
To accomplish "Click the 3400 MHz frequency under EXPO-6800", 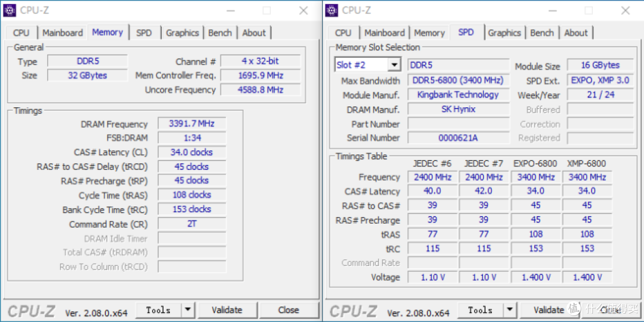I will (535, 177).
